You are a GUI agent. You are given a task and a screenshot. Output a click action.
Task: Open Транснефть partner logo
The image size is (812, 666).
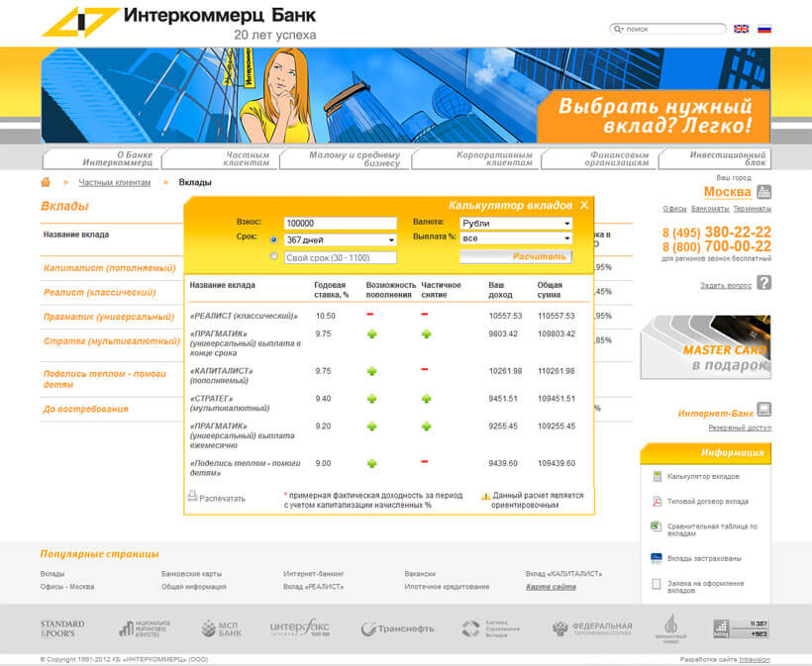[x=397, y=629]
